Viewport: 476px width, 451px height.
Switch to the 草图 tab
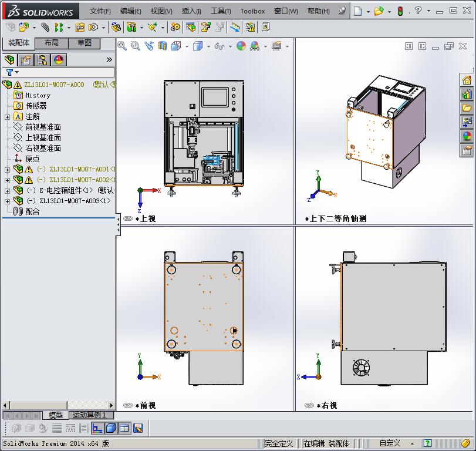[85, 43]
